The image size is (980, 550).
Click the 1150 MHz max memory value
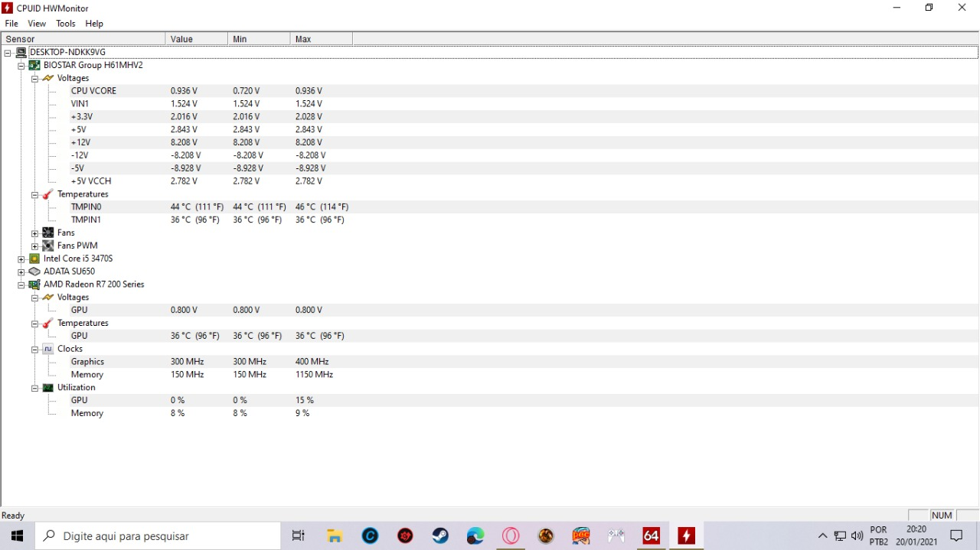tap(314, 375)
